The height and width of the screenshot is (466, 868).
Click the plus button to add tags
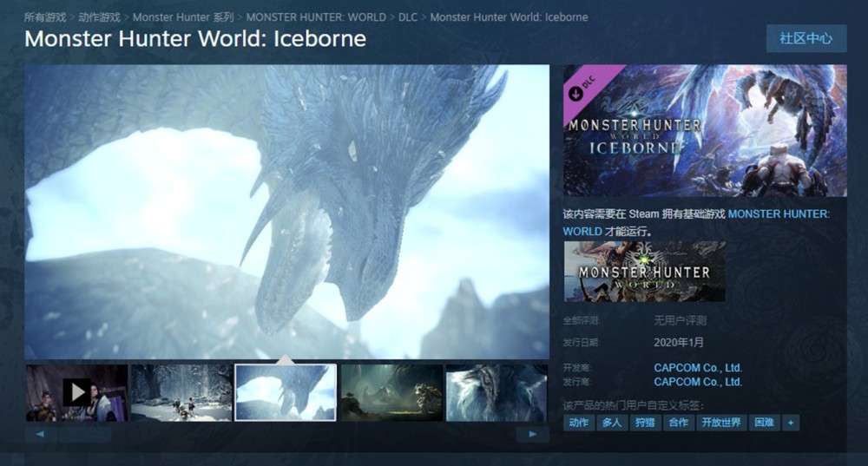coord(791,423)
